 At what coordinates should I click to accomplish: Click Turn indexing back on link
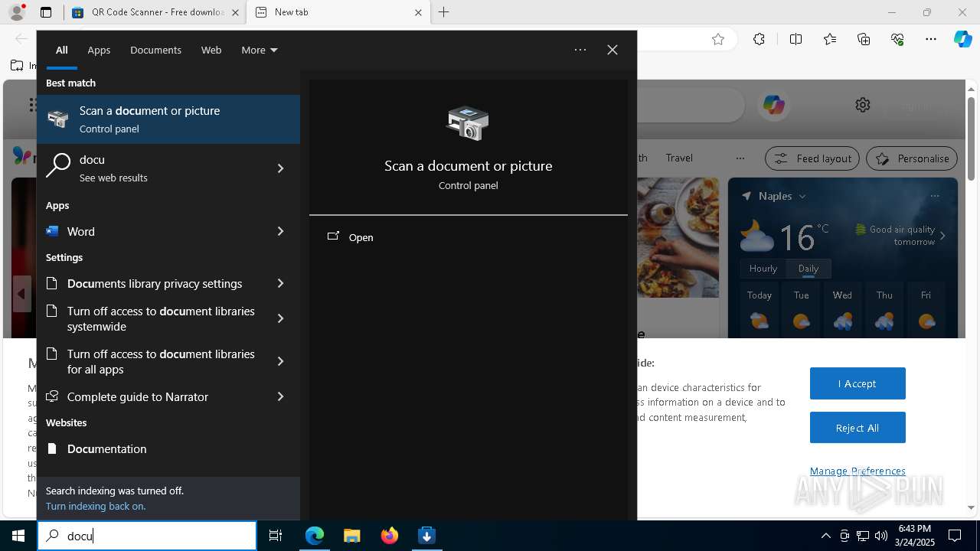[96, 506]
